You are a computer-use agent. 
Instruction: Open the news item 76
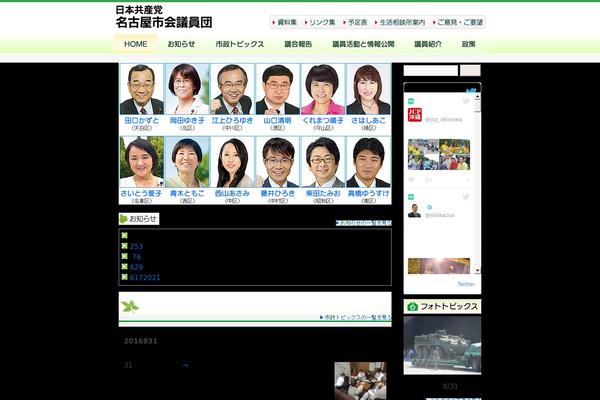(x=137, y=256)
